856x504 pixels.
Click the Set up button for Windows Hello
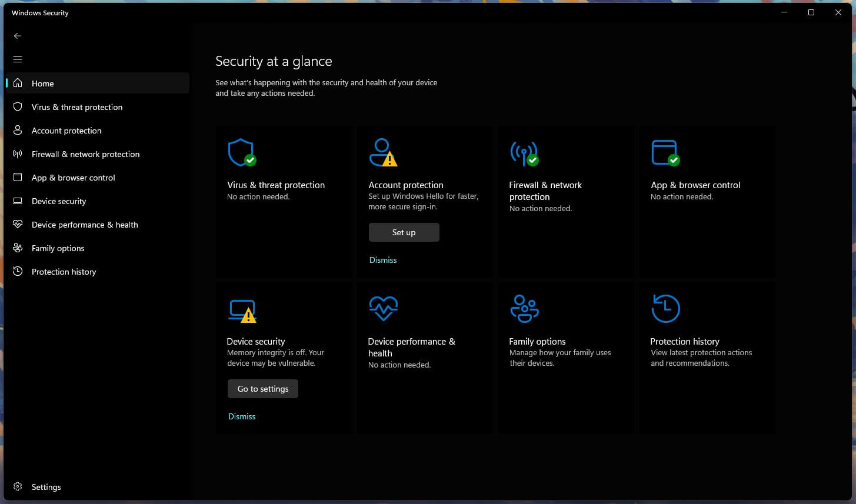404,232
